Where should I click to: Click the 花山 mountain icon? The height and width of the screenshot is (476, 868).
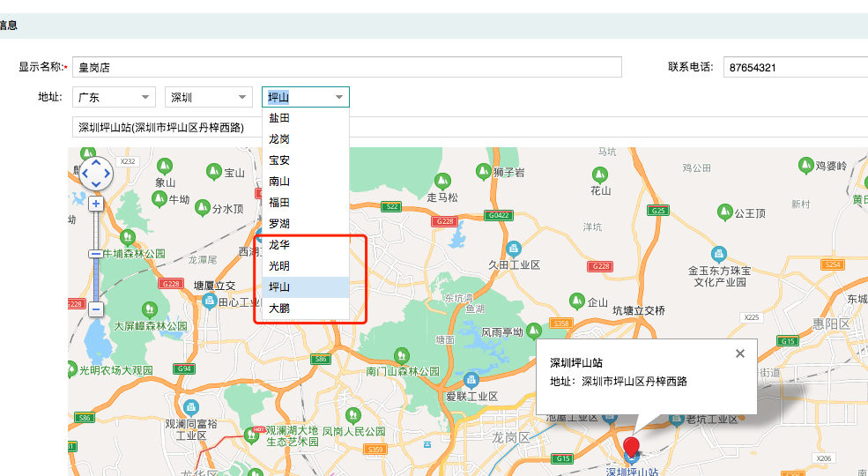click(599, 175)
